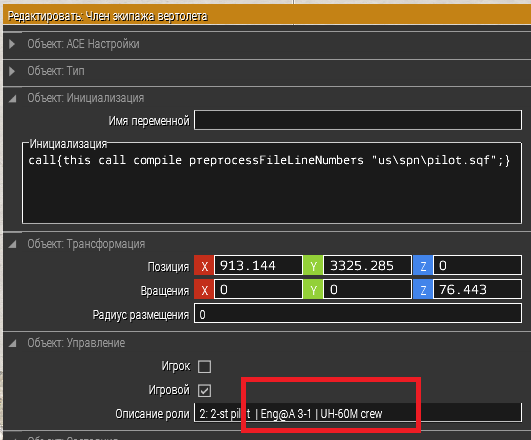Click the Объект: Управление header text
This screenshot has width=531, height=440.
tap(76, 343)
